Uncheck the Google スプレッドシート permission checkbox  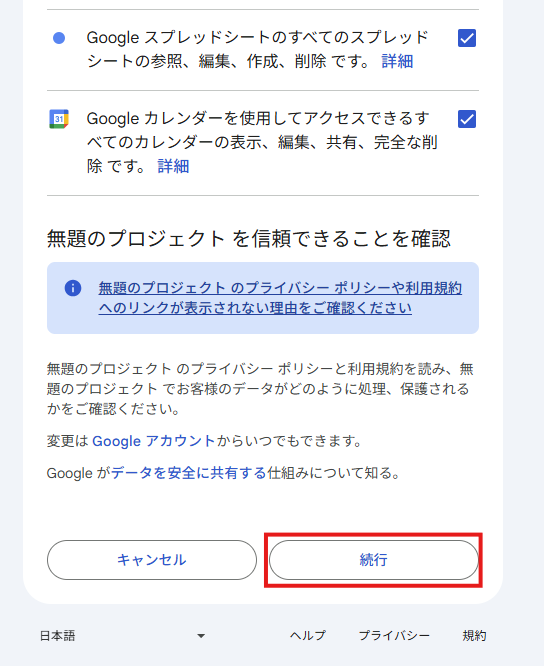tap(467, 38)
